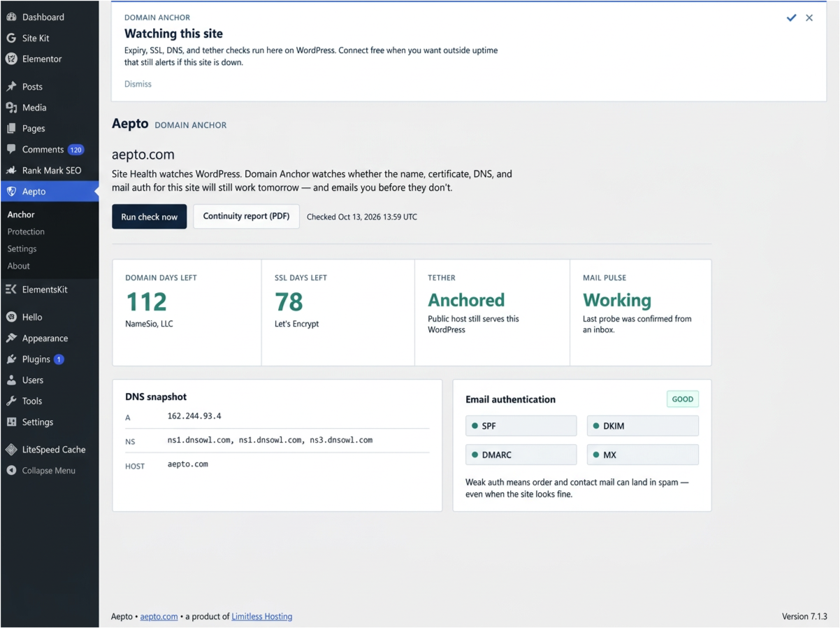
Task: Open LiteSpeed Cache via its diamond icon
Action: click(x=11, y=450)
